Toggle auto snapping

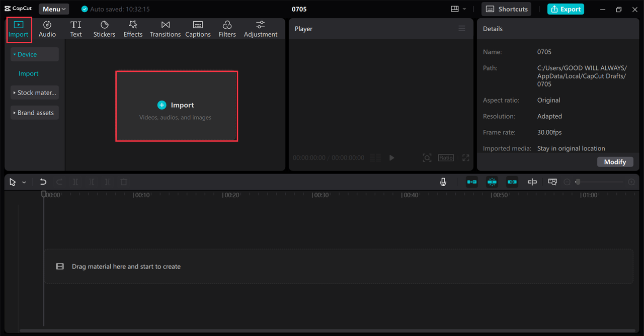pyautogui.click(x=492, y=182)
